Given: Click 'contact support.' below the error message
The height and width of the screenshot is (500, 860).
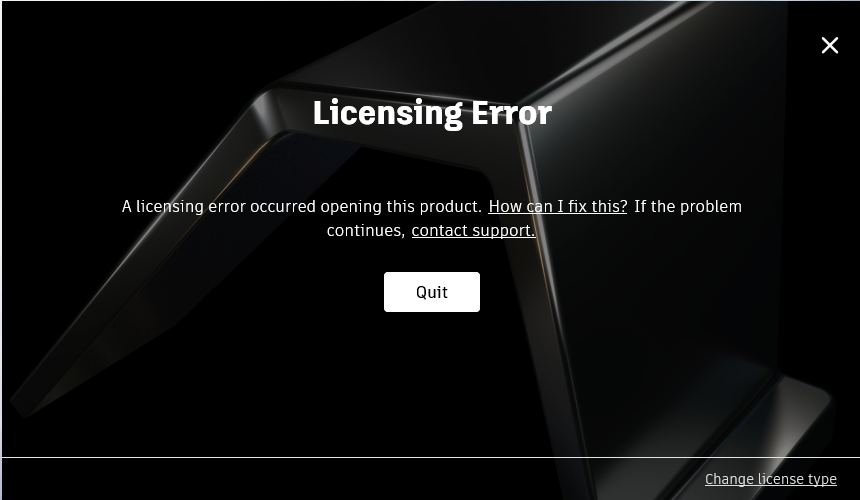Looking at the screenshot, I should click(473, 230).
